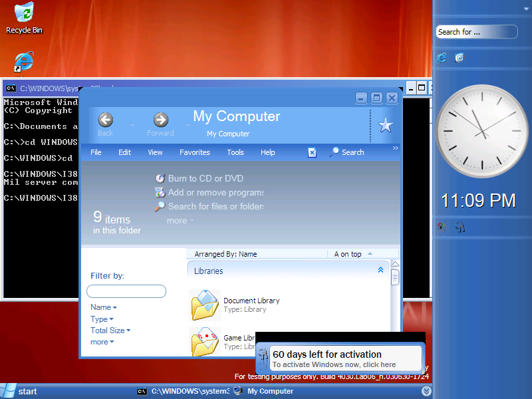Click the analog clock in sidebar

pos(482,131)
